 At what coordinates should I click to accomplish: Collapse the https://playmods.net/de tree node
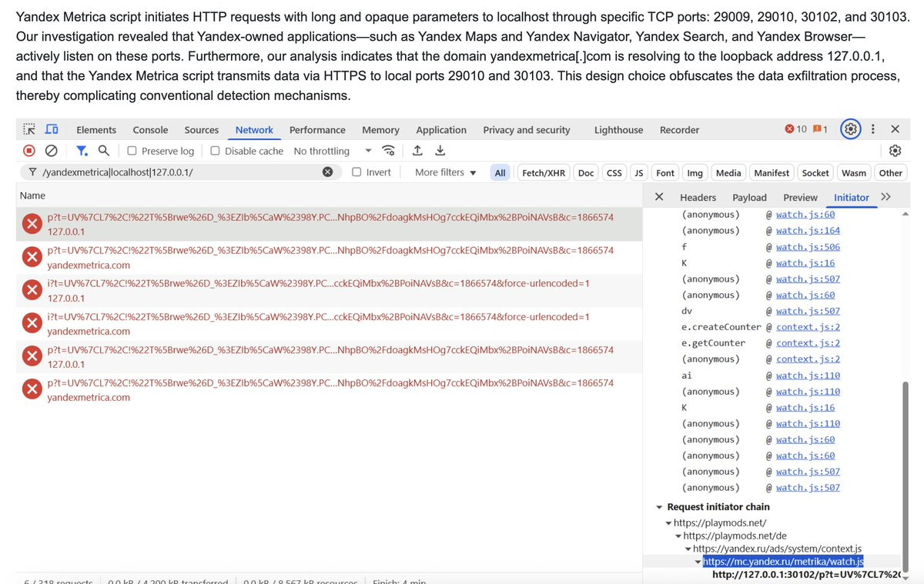pyautogui.click(x=678, y=536)
